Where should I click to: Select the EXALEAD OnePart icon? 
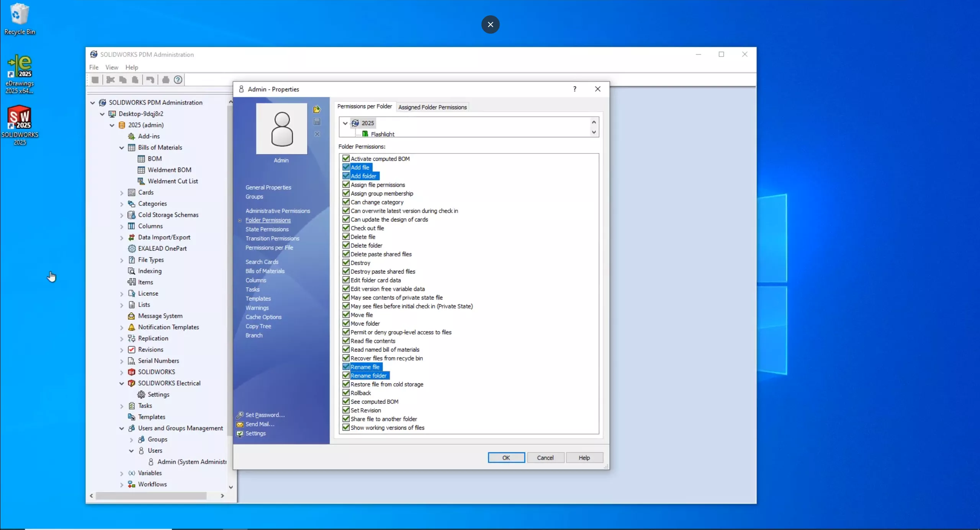point(131,248)
